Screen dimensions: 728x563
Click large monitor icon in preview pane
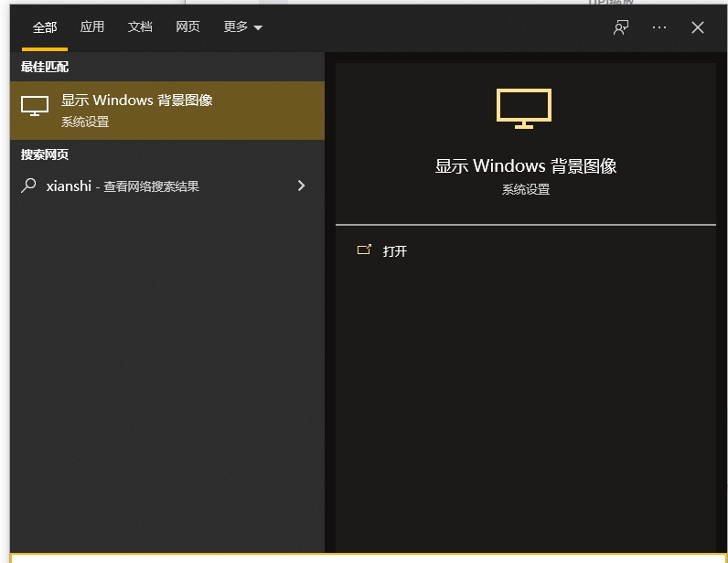click(524, 109)
